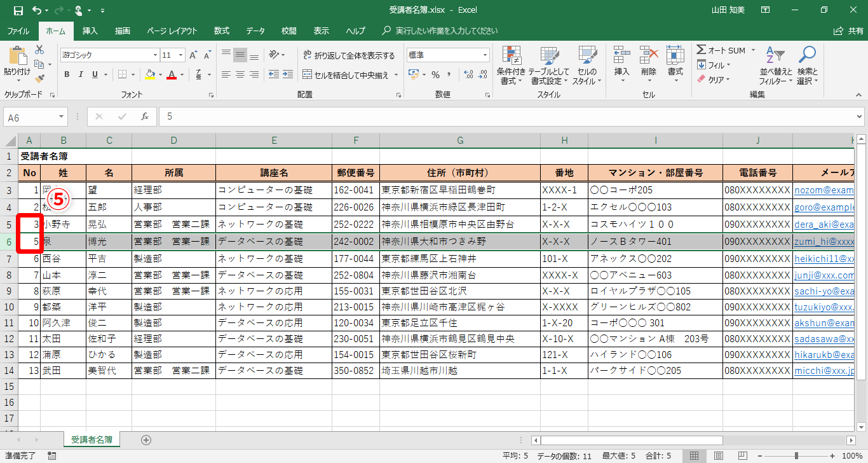Switch to the データ tab

[255, 31]
